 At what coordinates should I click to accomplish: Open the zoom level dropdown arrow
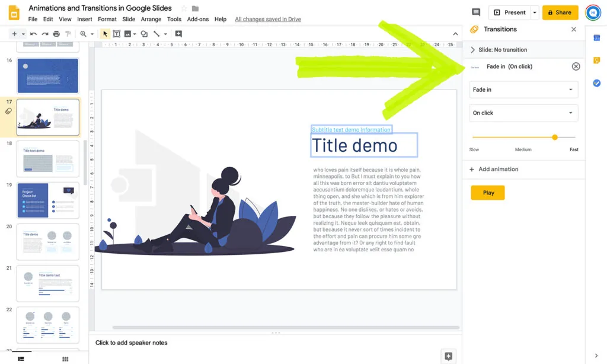(x=92, y=34)
